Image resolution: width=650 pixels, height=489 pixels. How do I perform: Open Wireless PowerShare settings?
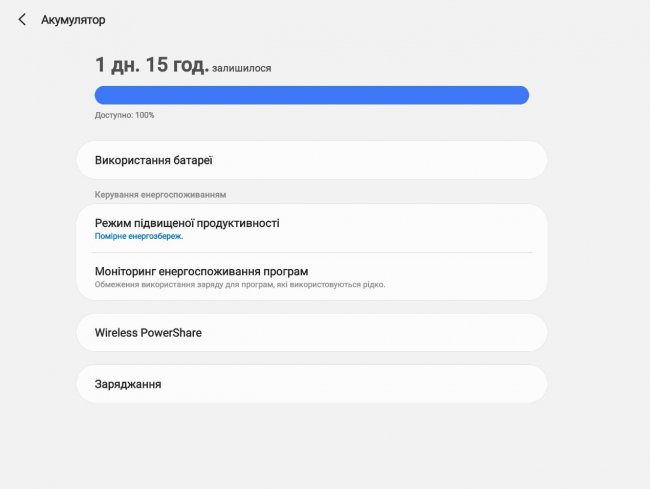312,332
